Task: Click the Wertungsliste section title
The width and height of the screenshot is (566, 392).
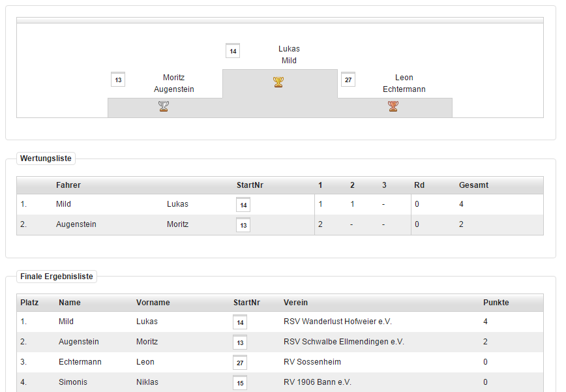Action: (x=46, y=158)
